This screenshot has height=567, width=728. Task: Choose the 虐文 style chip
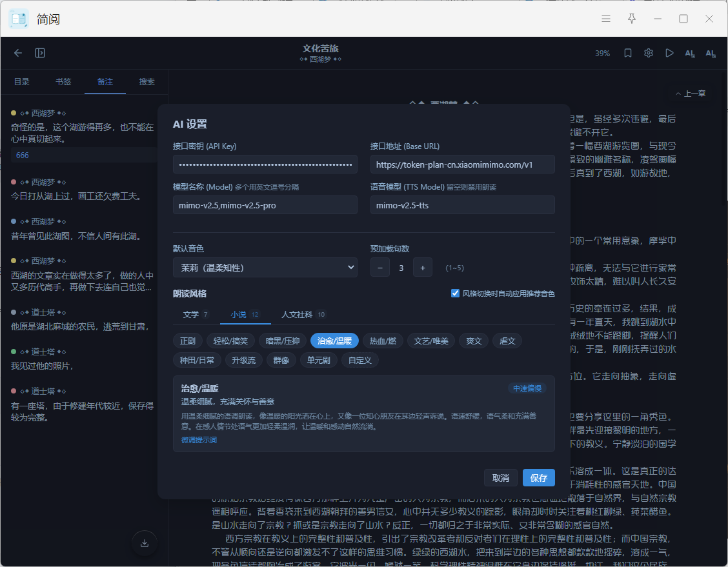click(x=507, y=341)
